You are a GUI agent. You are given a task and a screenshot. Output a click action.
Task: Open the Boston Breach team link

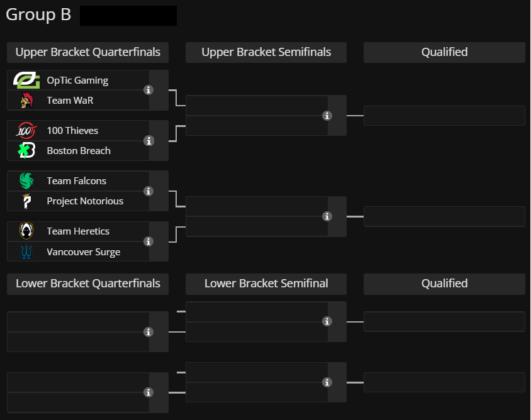tap(79, 151)
